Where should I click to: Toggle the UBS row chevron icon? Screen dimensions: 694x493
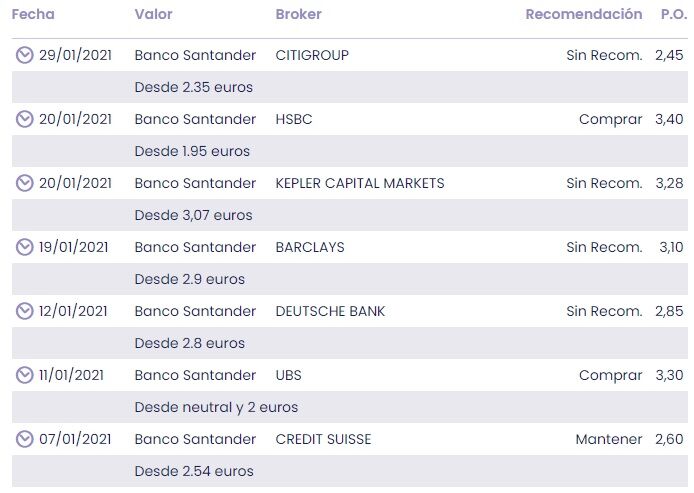coord(25,375)
